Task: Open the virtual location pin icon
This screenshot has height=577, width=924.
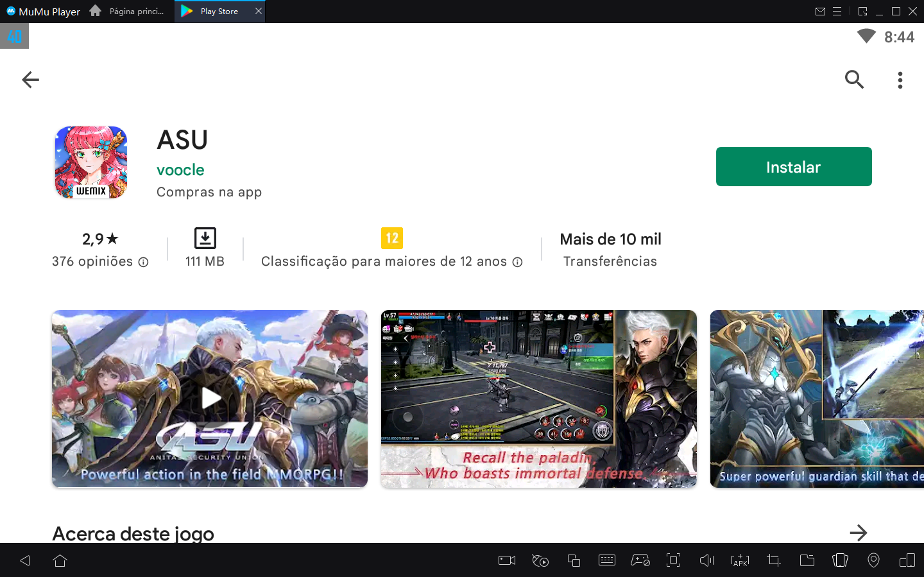Action: tap(873, 560)
